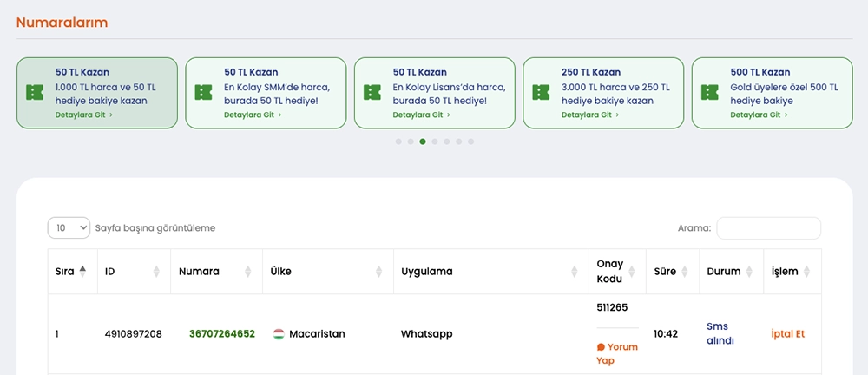Click ticket icon in 250 TL Kazan card

point(541,92)
